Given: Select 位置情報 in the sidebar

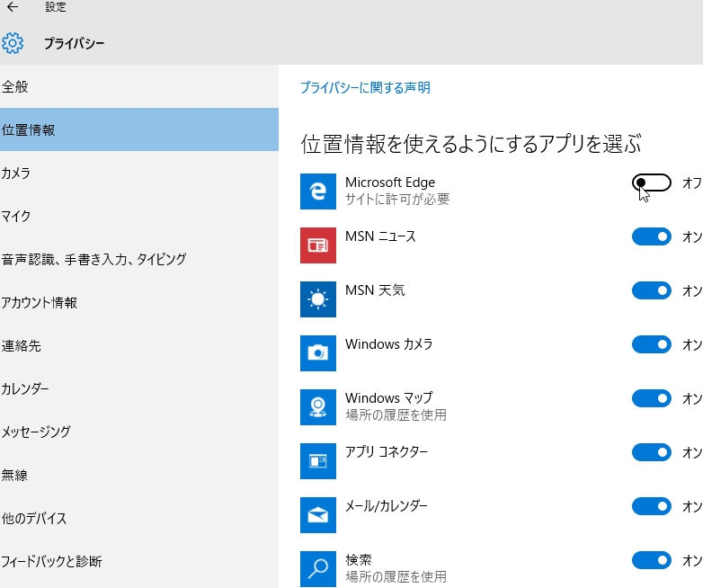Looking at the screenshot, I should click(x=139, y=129).
